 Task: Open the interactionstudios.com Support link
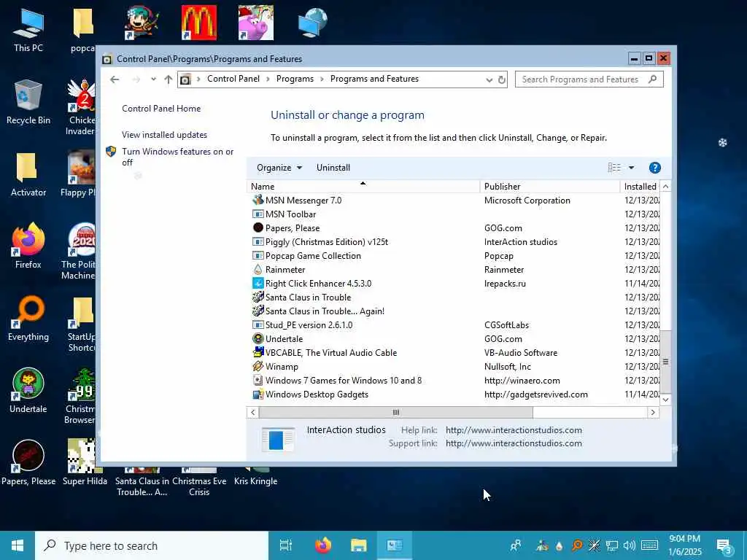514,443
